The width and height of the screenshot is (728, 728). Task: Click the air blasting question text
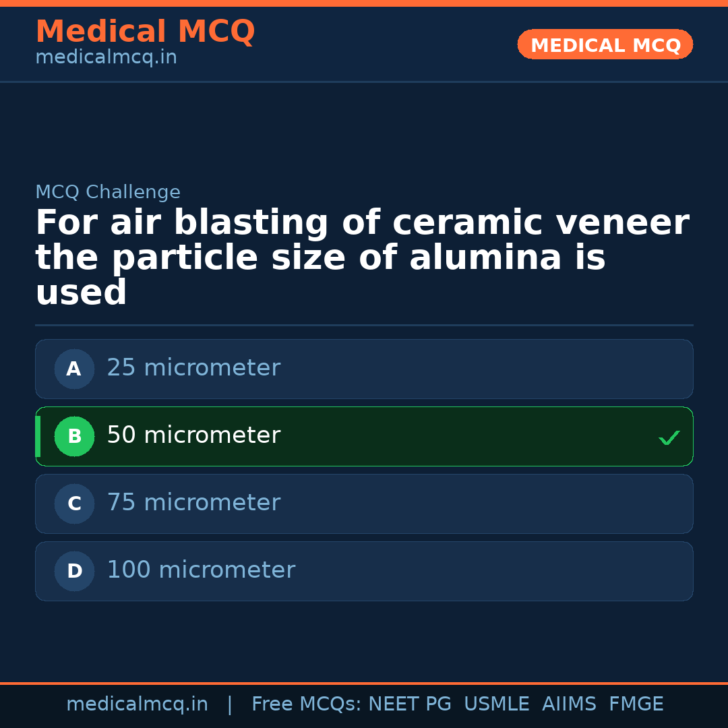click(x=361, y=257)
